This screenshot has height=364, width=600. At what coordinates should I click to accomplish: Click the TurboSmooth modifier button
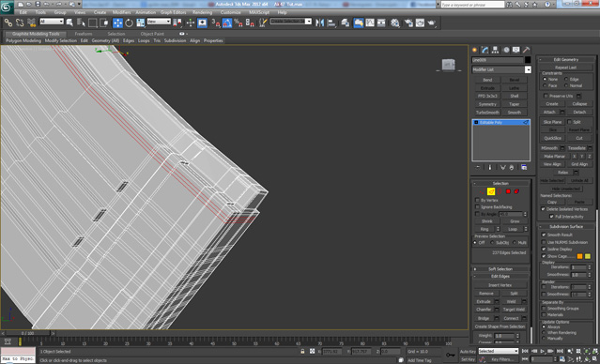click(487, 113)
